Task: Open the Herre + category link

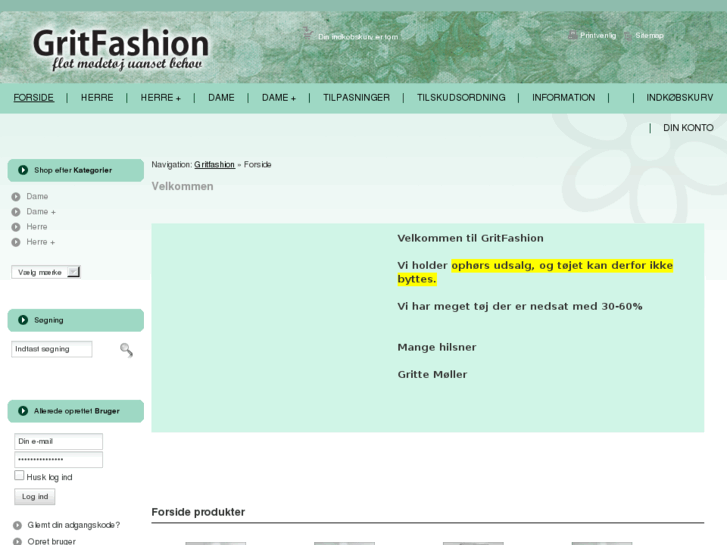Action: (x=40, y=242)
